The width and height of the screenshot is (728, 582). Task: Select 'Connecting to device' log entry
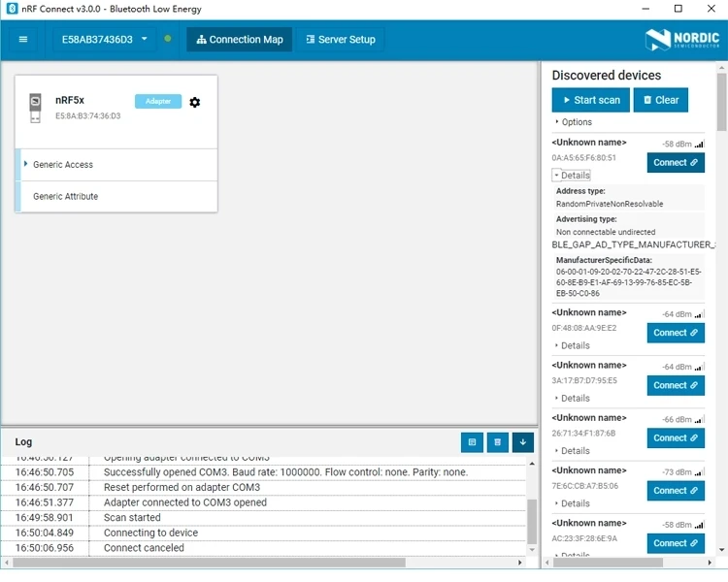click(x=264, y=533)
